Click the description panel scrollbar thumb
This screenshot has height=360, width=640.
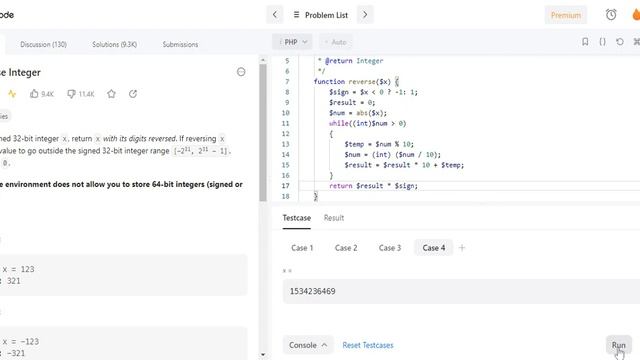coord(263,133)
